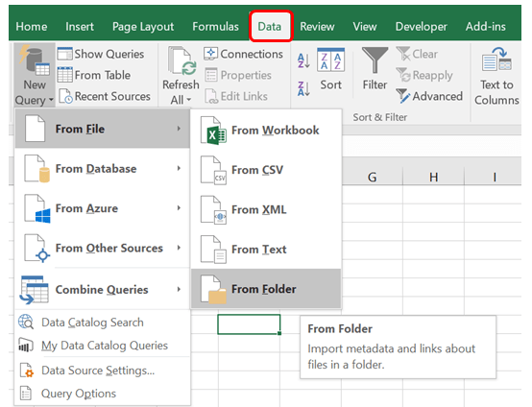
Task: Click the Query Options icon
Action: coord(26,394)
